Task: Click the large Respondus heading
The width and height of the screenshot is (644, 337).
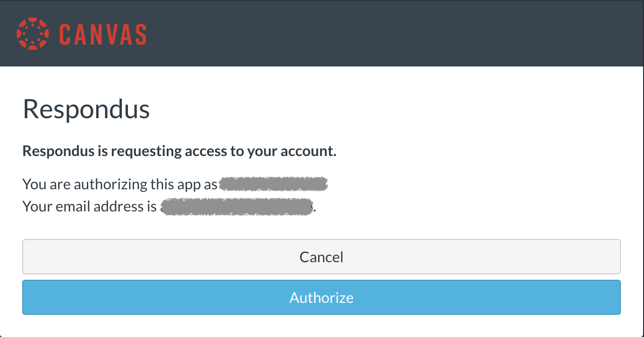Action: [86, 109]
